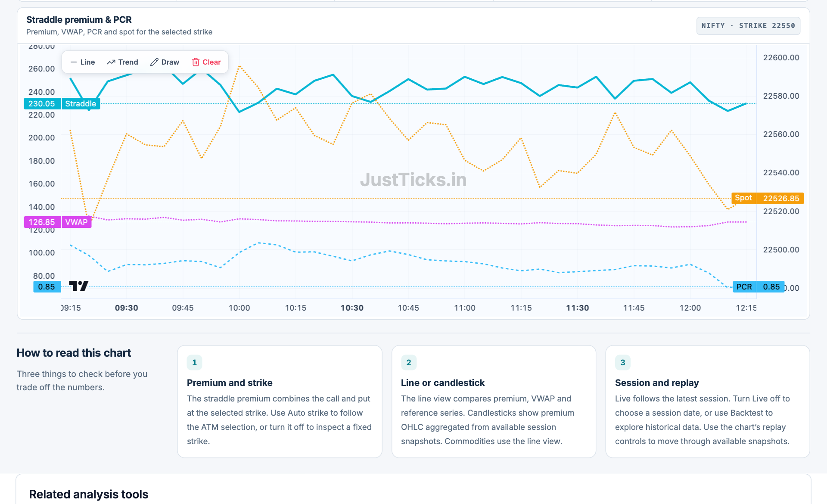
Task: Activate the Draw pencil tool
Action: pyautogui.click(x=165, y=62)
